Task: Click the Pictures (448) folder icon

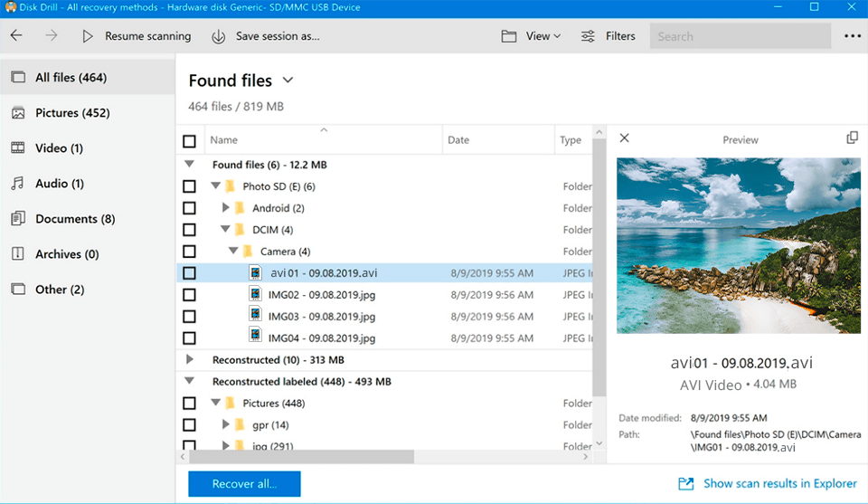Action: click(x=231, y=403)
